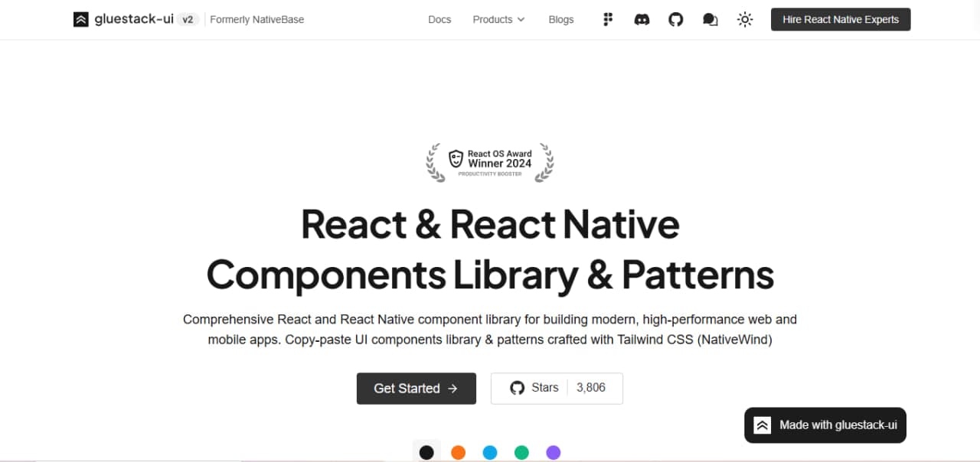The width and height of the screenshot is (980, 462).
Task: Select the black color swatch
Action: [x=426, y=452]
